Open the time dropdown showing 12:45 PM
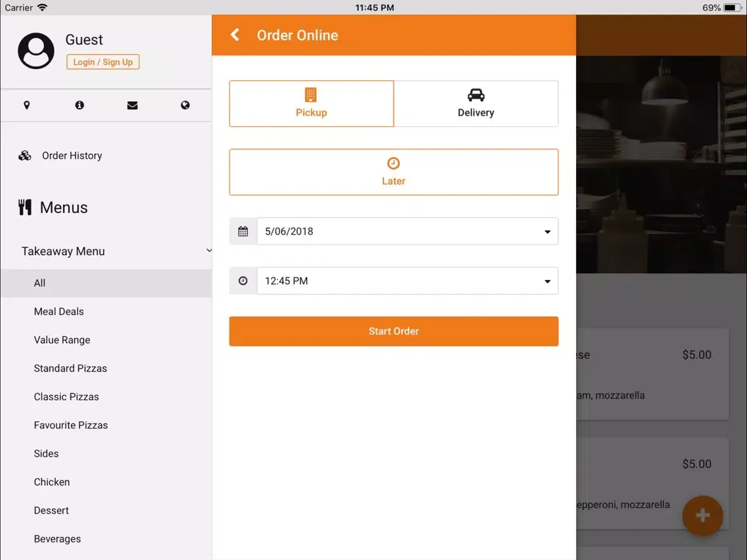Image resolution: width=747 pixels, height=560 pixels. (x=407, y=281)
